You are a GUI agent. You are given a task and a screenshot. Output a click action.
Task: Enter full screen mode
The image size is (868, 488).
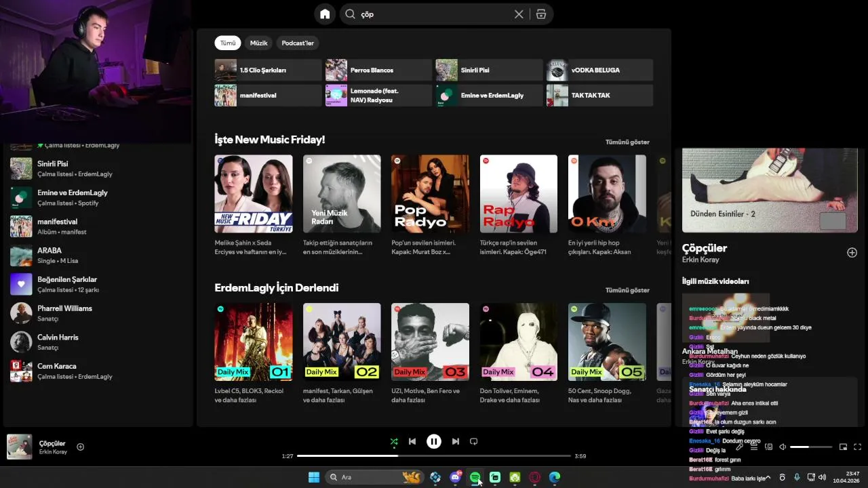coord(857,447)
